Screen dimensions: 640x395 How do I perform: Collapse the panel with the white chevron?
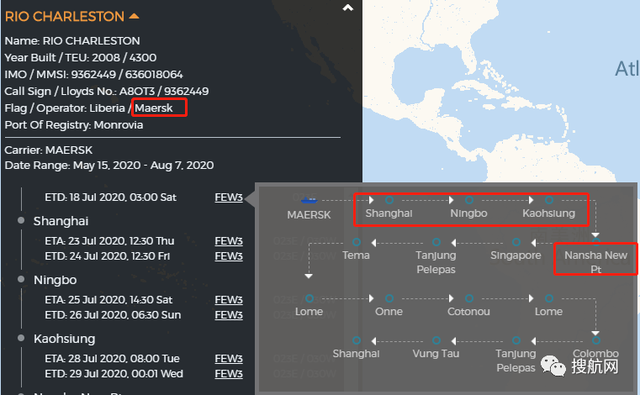pyautogui.click(x=348, y=8)
